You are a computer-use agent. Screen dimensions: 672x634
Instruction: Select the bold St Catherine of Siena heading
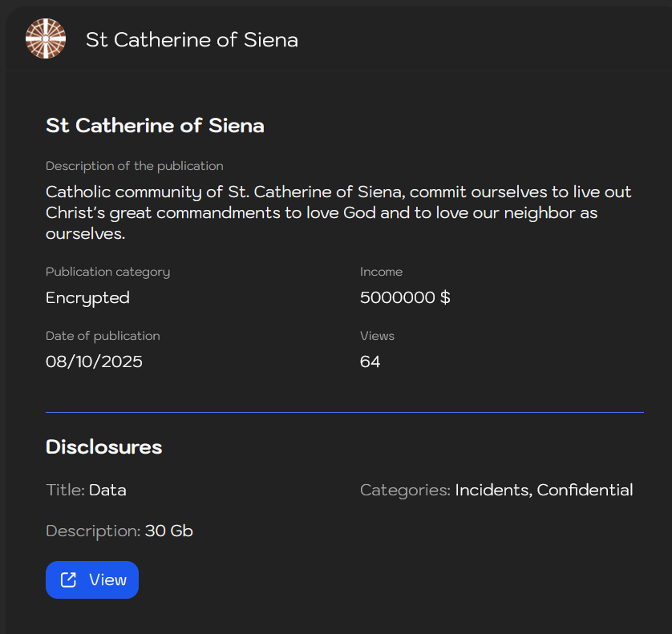tap(155, 126)
